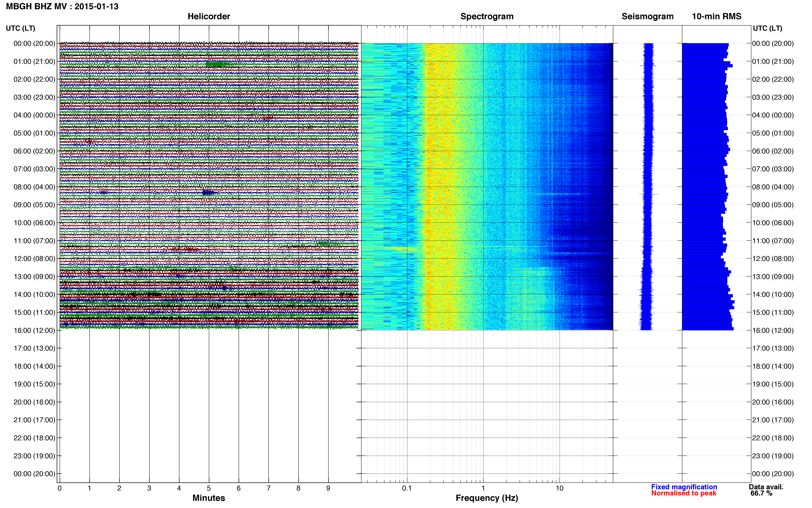Click Minutes axis tick label 4
The width and height of the screenshot is (812, 508).
(179, 488)
